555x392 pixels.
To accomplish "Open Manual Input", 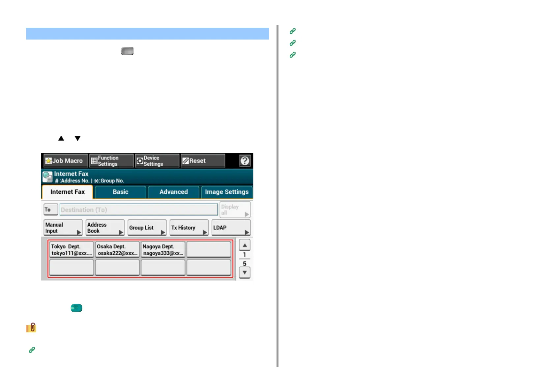I will tap(63, 228).
